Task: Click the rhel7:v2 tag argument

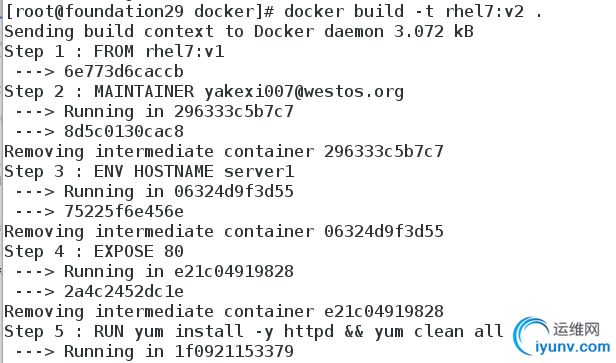Action: 484,12
